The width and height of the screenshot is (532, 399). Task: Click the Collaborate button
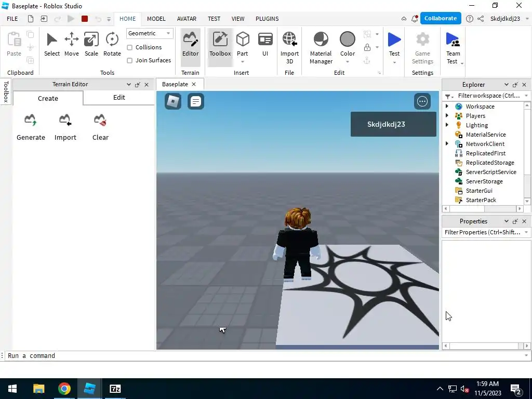click(441, 18)
